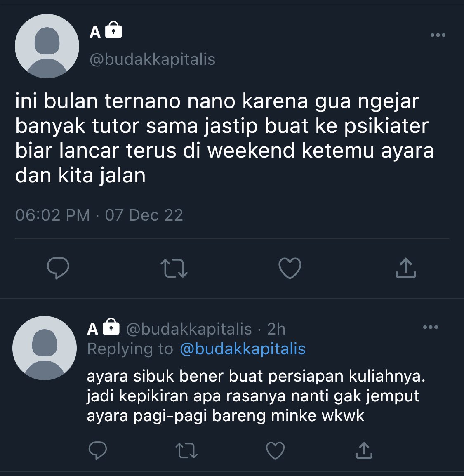This screenshot has width=464, height=476.
Task: Tap the display name A on reply tweet
Action: pos(92,329)
